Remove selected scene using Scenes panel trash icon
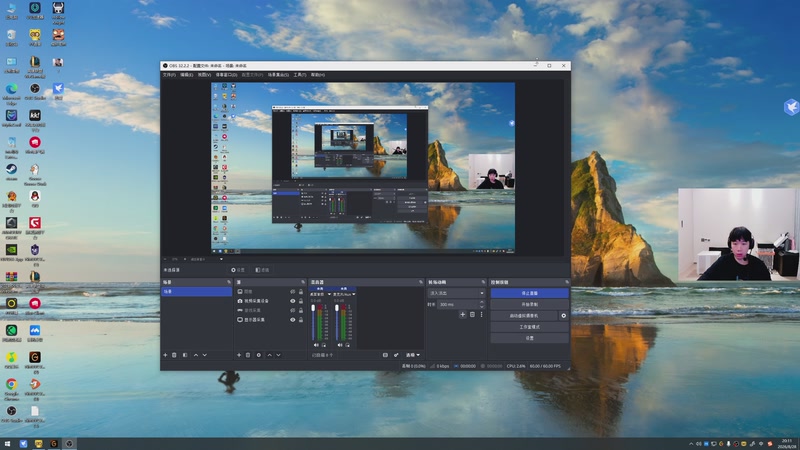Screen dimensions: 800x450 point(174,355)
